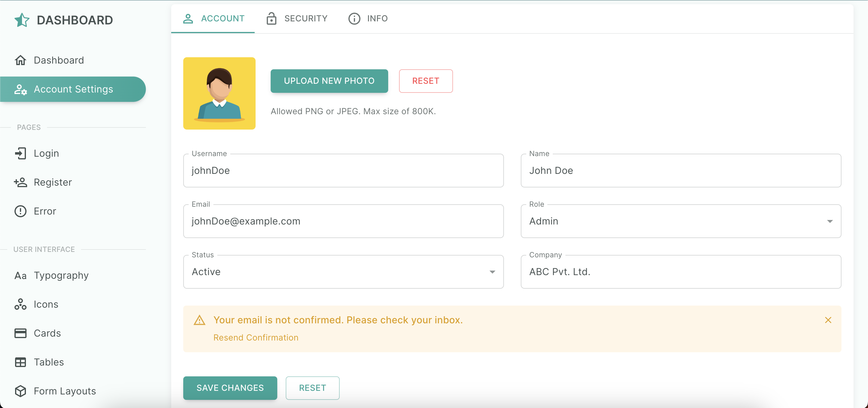Screen dimensions: 868x408
Task: Expand the Status dropdown
Action: pyautogui.click(x=492, y=271)
